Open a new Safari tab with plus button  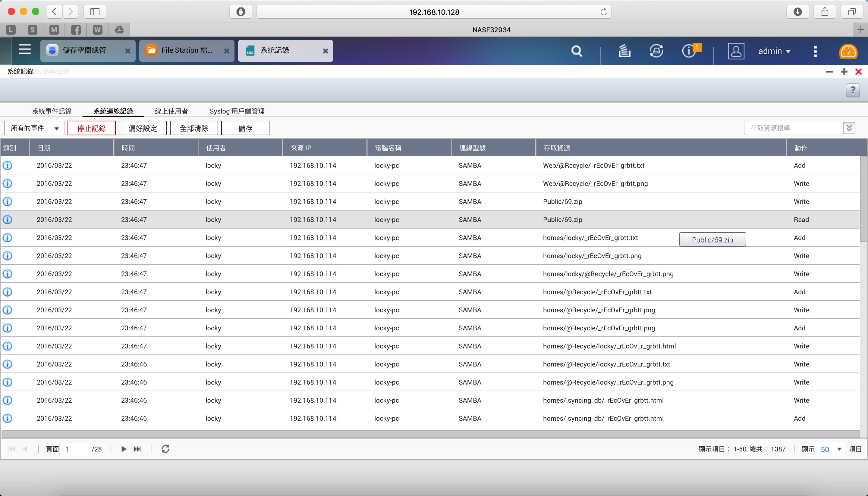point(860,30)
